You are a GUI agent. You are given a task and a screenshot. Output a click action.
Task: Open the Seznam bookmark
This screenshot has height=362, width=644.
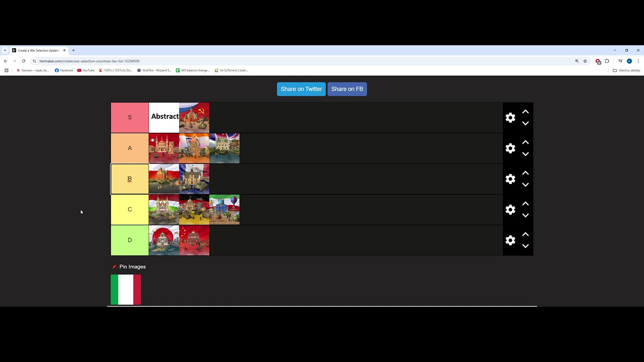tap(33, 70)
